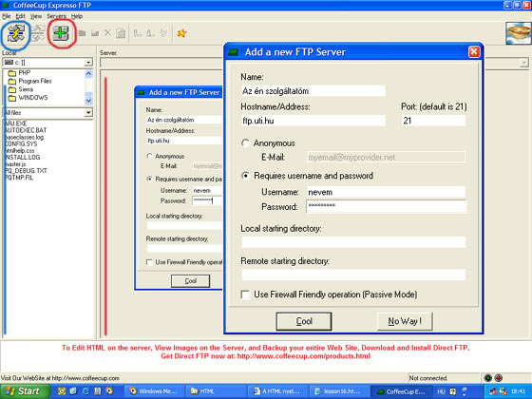
Task: Click the 'No Way!' button
Action: click(405, 321)
